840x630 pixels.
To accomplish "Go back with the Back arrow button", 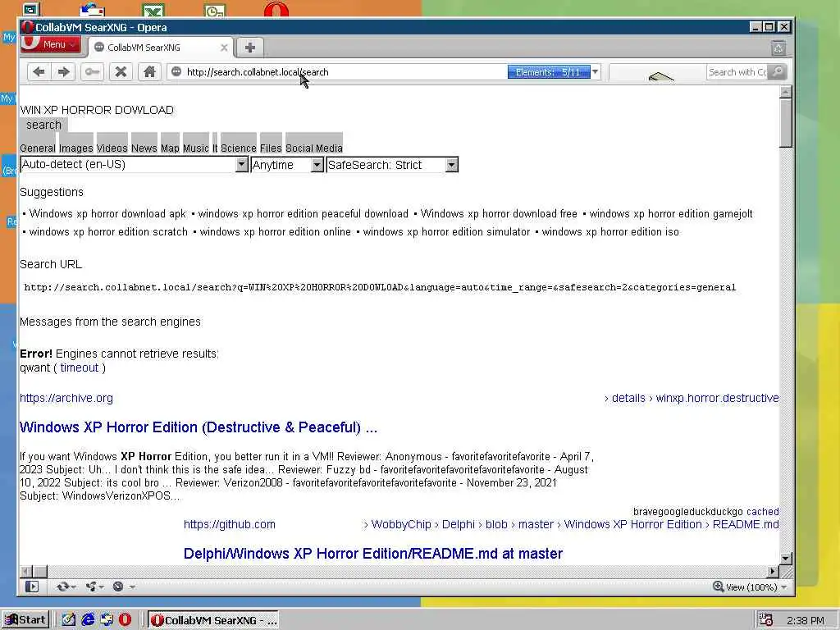I will click(x=39, y=72).
